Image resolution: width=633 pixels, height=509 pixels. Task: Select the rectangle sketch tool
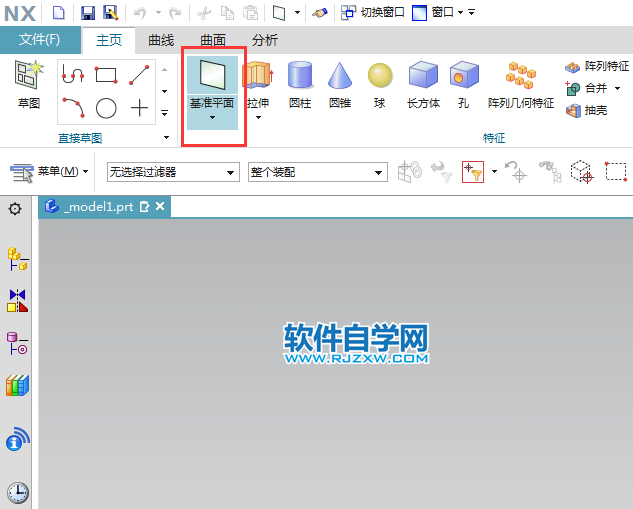[x=106, y=75]
